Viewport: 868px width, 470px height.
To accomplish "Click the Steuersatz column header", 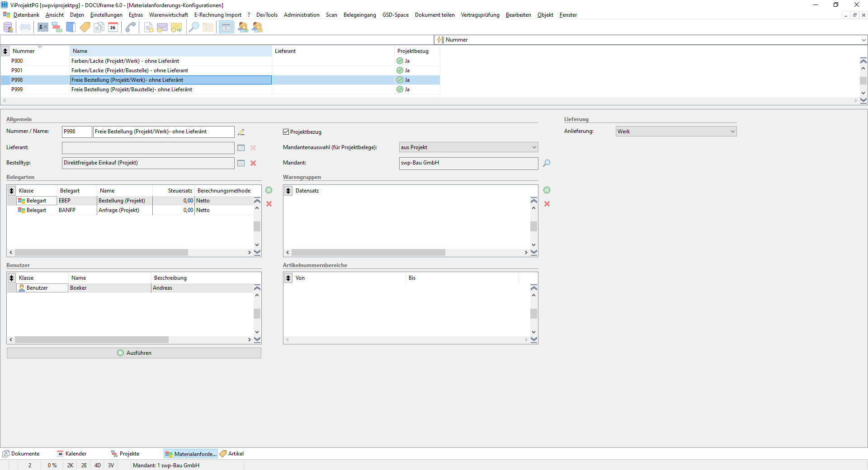I will click(174, 191).
